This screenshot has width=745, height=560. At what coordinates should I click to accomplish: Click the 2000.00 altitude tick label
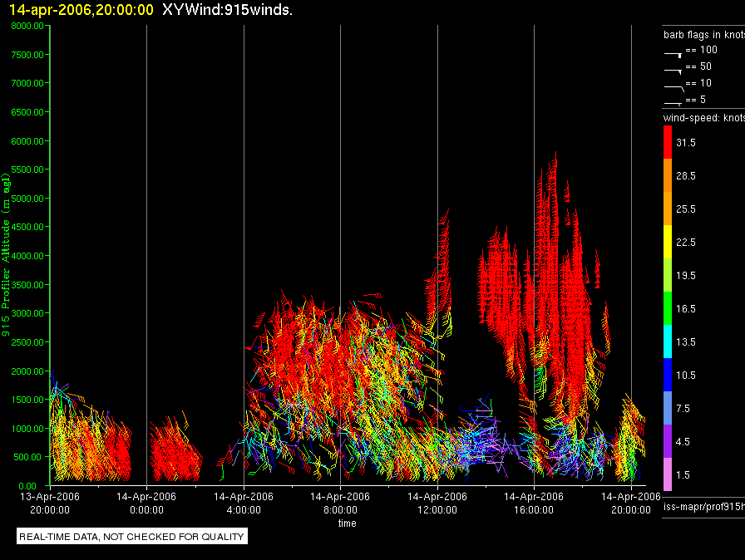tap(27, 371)
